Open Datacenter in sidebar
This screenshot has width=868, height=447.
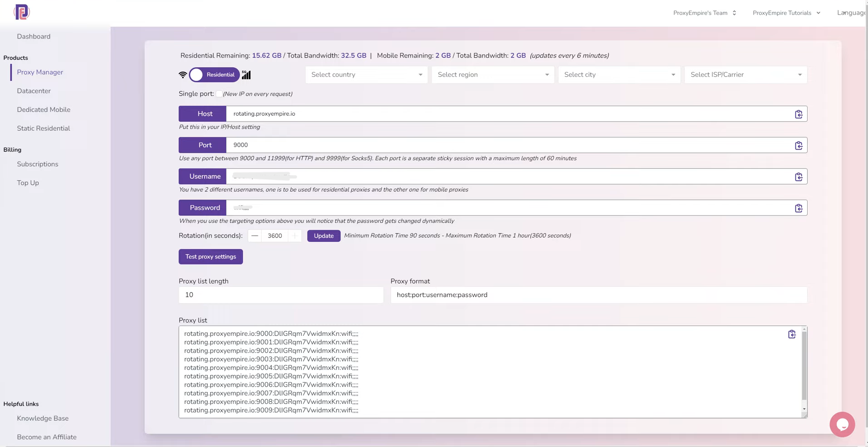pos(34,91)
